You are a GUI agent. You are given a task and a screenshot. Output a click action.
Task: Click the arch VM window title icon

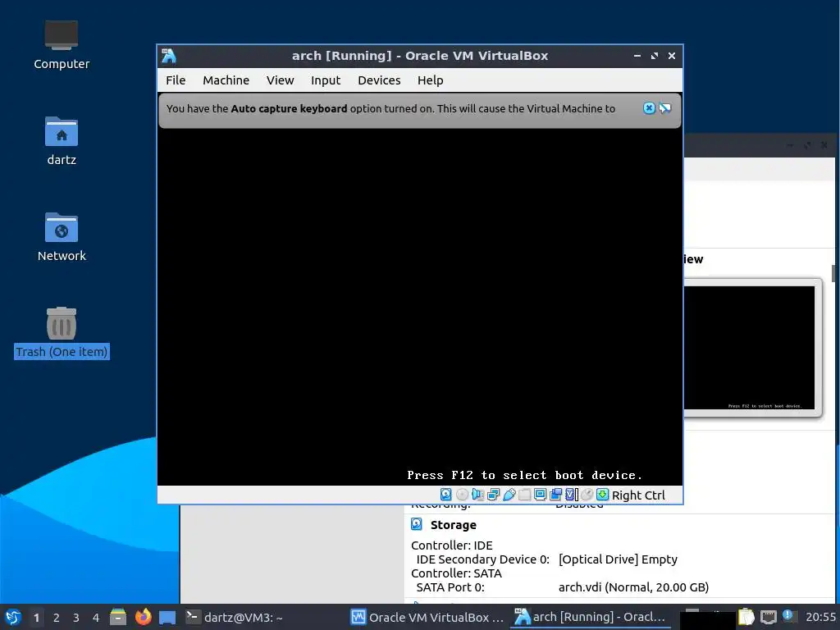click(x=169, y=56)
